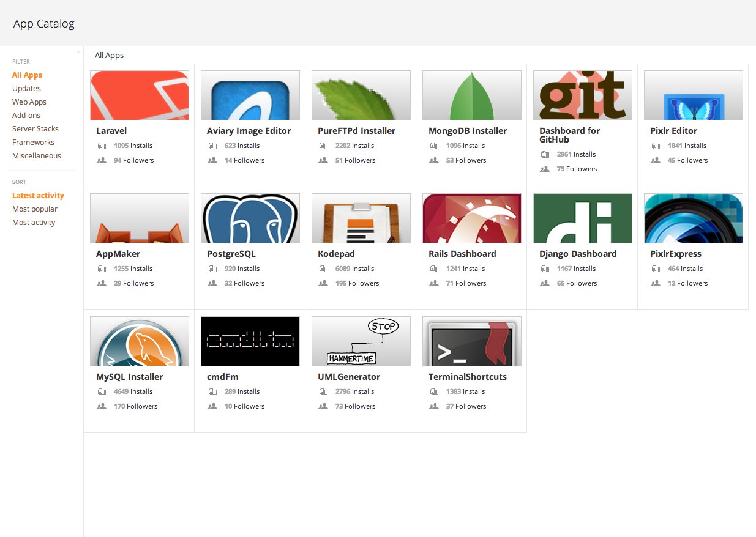The height and width of the screenshot is (537, 756).
Task: Open the Aviary Image Editor title
Action: (249, 131)
